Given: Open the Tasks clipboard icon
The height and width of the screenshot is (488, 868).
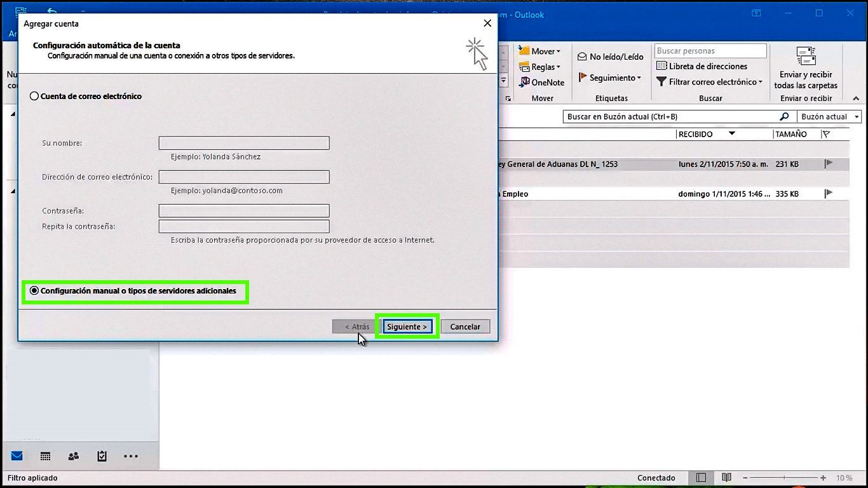Looking at the screenshot, I should [102, 456].
